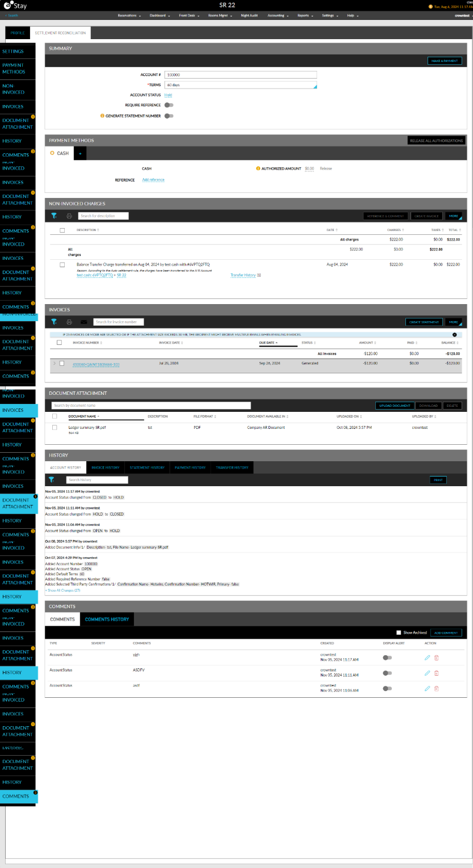Enable the Show Archived checkbox in Comments
The width and height of the screenshot is (473, 868).
point(399,633)
